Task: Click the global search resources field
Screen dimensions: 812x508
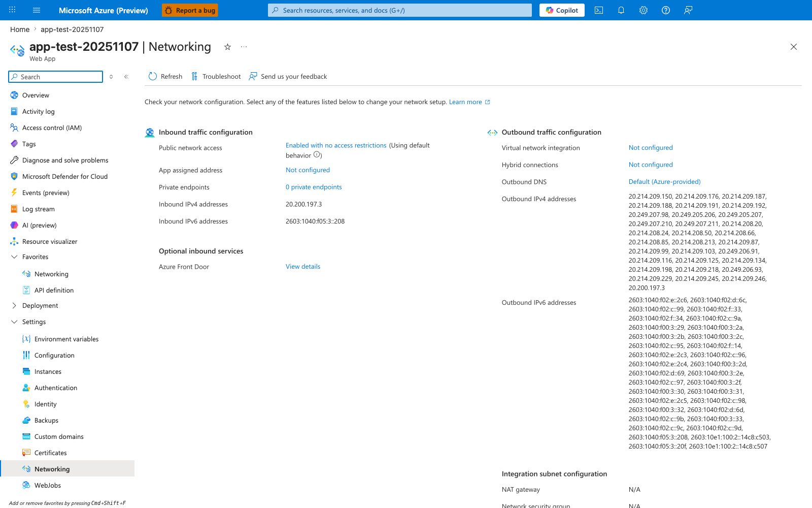Action: pos(400,10)
